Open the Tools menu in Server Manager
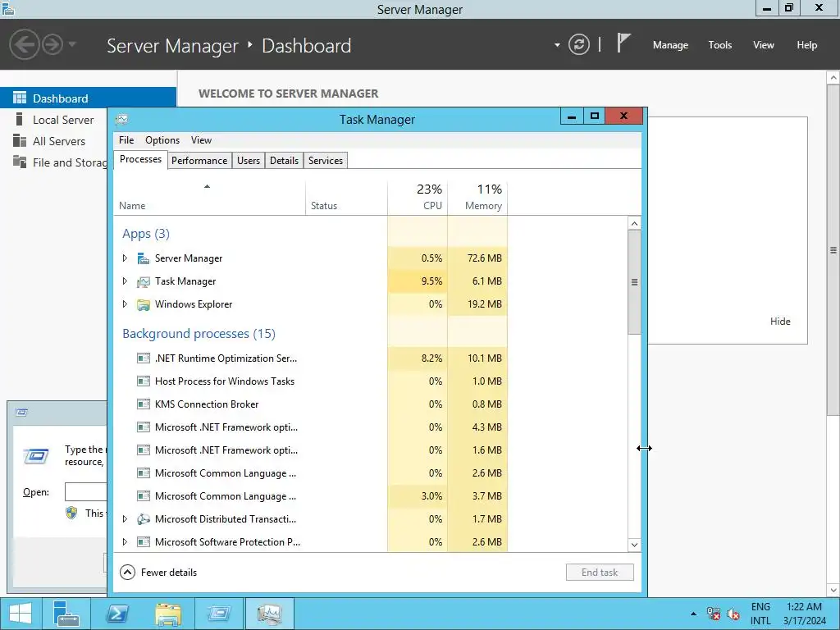The image size is (840, 630). 720,45
